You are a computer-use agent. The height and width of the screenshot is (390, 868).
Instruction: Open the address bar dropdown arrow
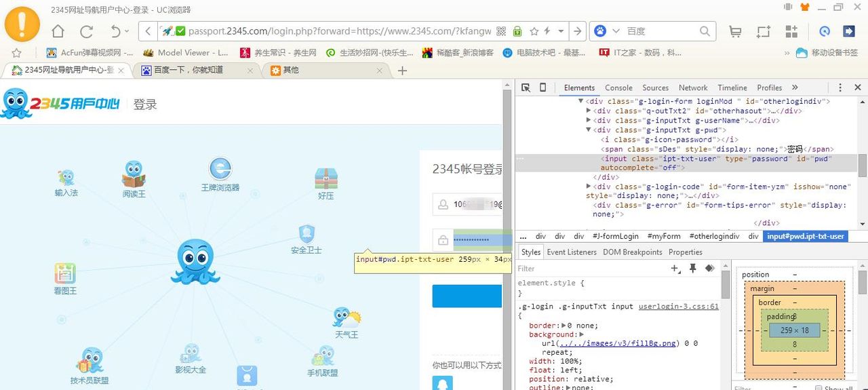[x=559, y=31]
